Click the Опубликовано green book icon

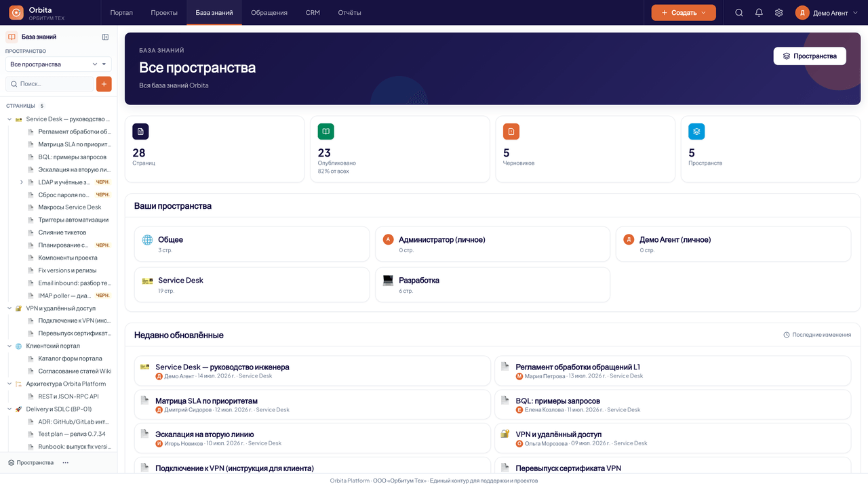[x=325, y=131]
